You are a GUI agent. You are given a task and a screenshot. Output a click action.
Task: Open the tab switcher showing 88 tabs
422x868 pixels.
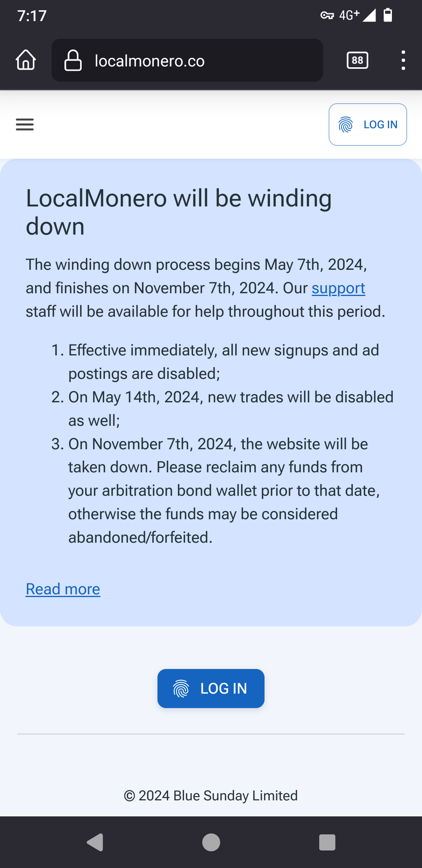click(357, 60)
